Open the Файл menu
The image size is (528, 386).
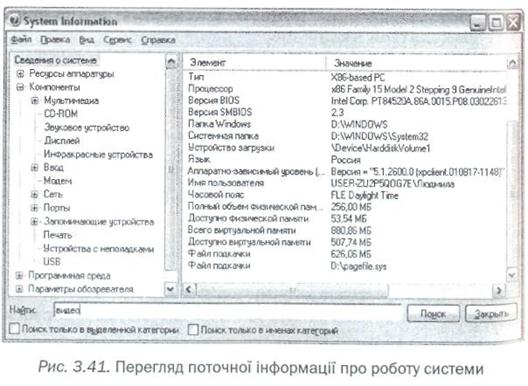(21, 40)
